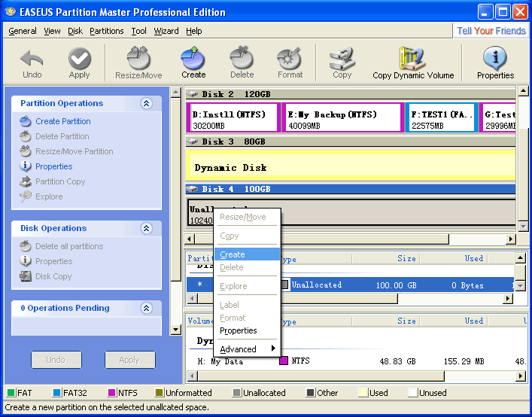532x417 pixels.
Task: Select the H: My Data volume row
Action: (356, 361)
